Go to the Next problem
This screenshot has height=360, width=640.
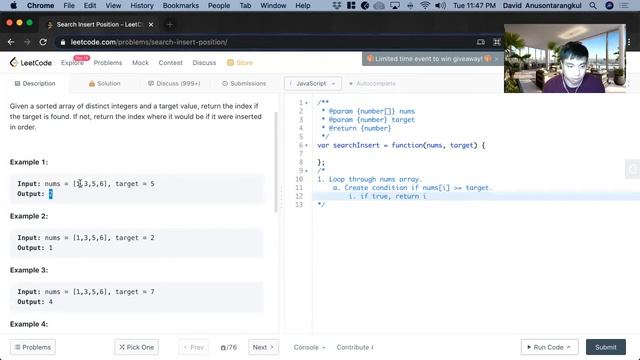point(263,347)
